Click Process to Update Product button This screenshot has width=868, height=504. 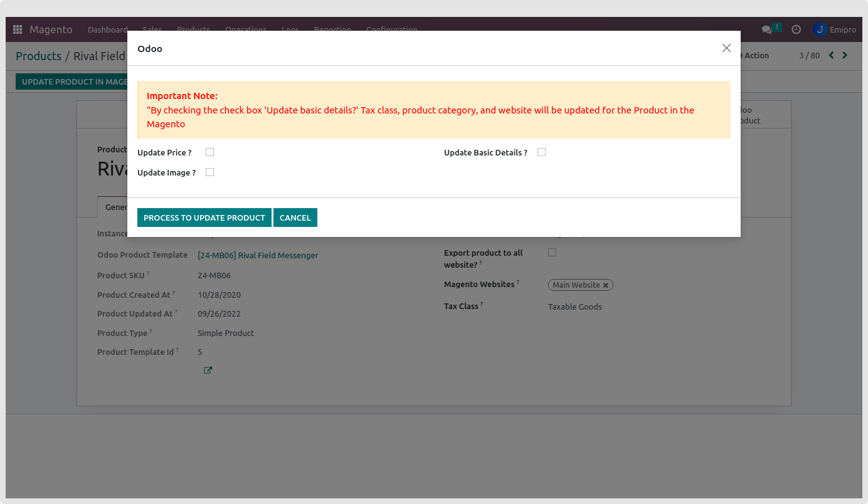204,218
